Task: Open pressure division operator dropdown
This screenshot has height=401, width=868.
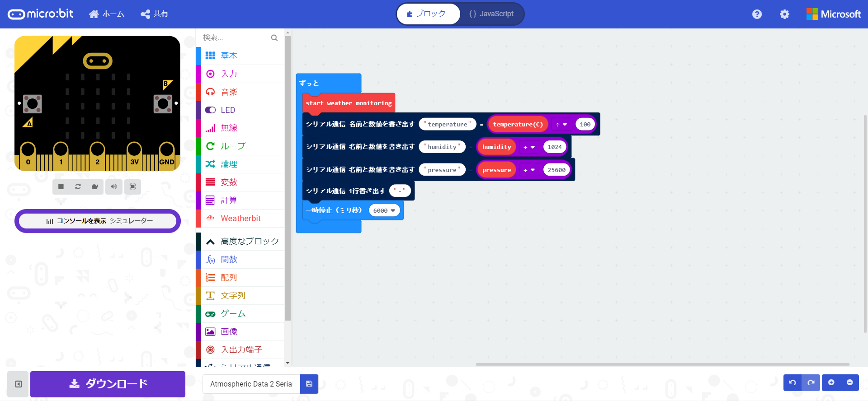Action: click(529, 170)
